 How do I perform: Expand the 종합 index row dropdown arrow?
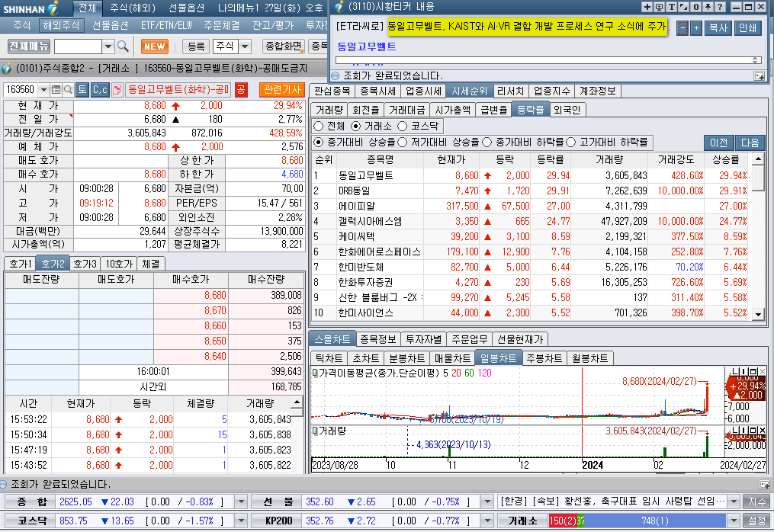coord(241,502)
